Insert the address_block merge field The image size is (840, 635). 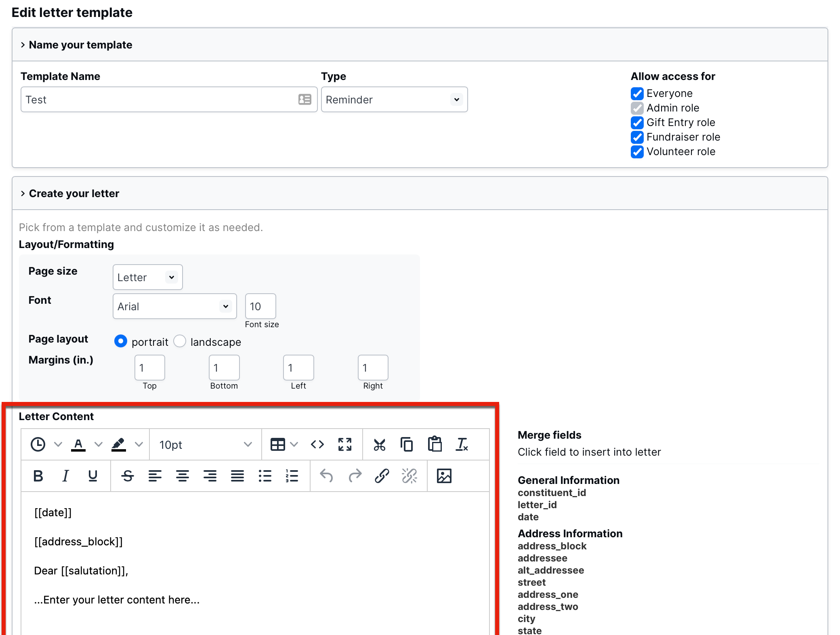click(x=552, y=546)
